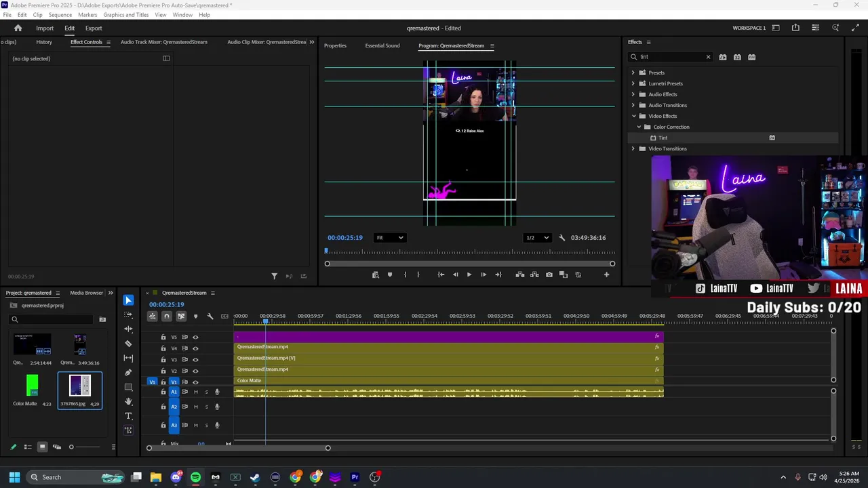Viewport: 868px width, 488px height.
Task: Click Import in header bar
Action: tap(45, 28)
